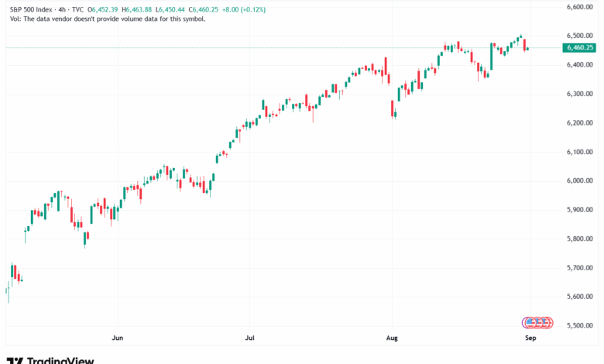The width and height of the screenshot is (604, 364).
Task: Click the 6,600.00 price axis label
Action: (x=579, y=7)
